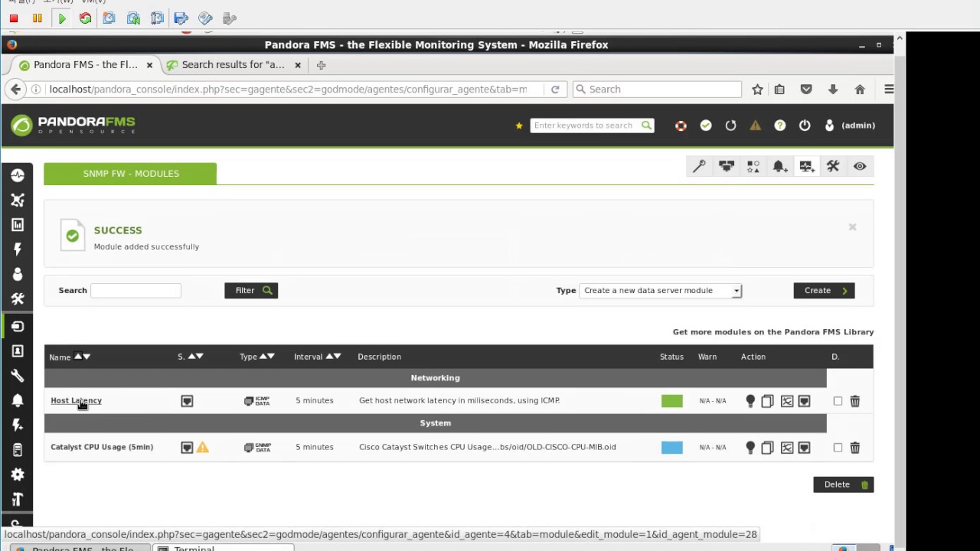Click the Delete button below the table
The image size is (980, 551).
tap(843, 484)
